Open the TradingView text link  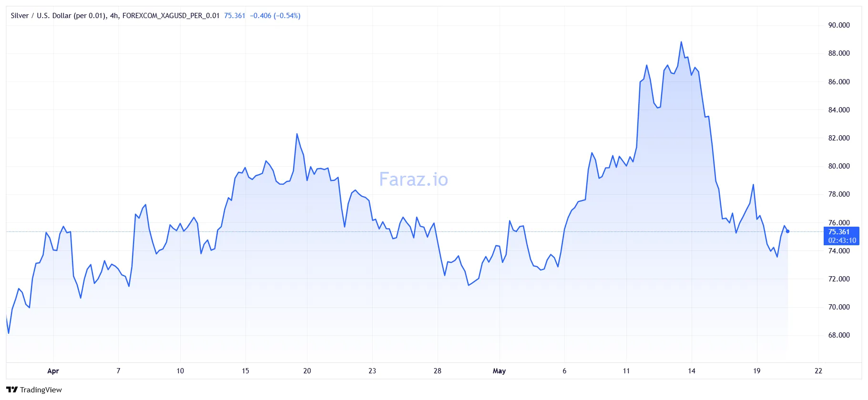[41, 390]
